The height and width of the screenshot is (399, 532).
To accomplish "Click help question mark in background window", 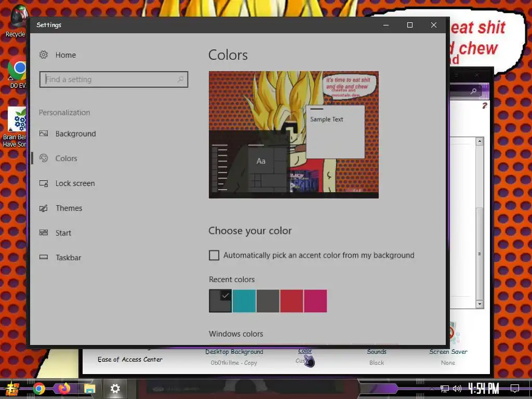I will [x=485, y=105].
